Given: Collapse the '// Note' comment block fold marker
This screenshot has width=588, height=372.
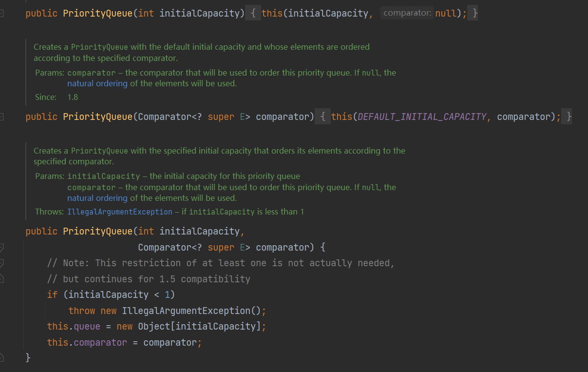Looking at the screenshot, I should (1, 263).
